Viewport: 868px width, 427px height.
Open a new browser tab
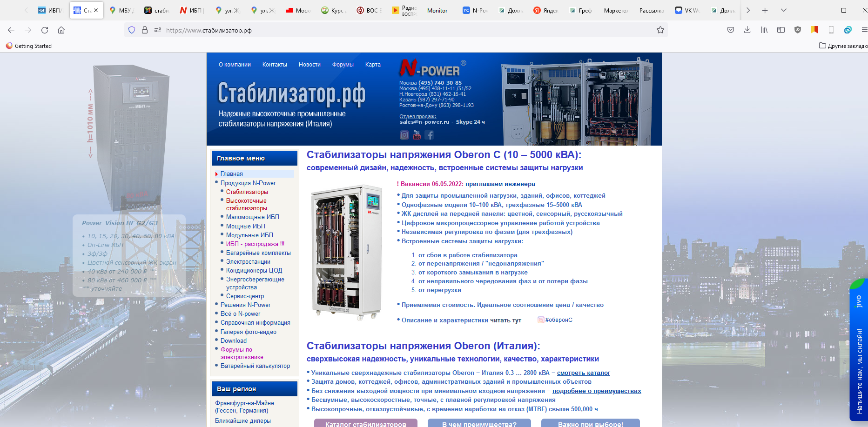(765, 10)
